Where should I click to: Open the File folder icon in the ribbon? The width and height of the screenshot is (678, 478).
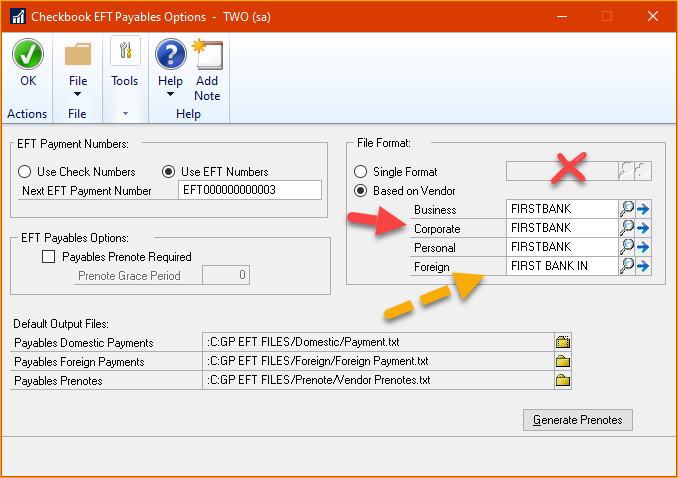coord(78,54)
